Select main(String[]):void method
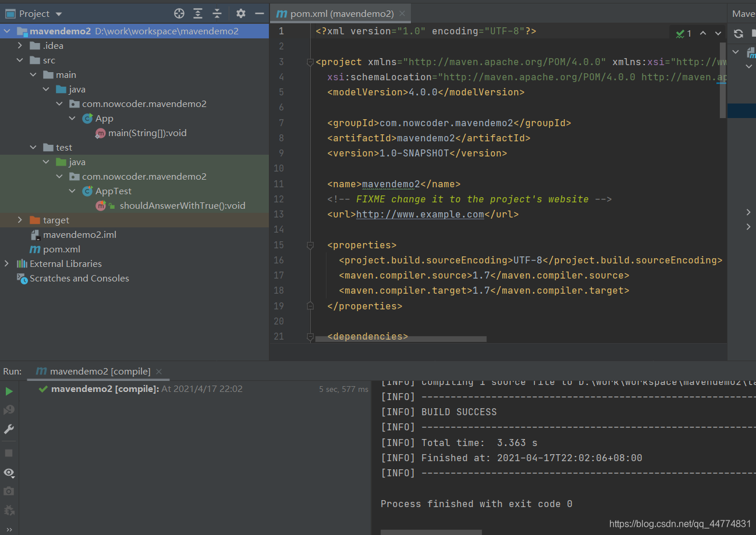 click(x=147, y=133)
